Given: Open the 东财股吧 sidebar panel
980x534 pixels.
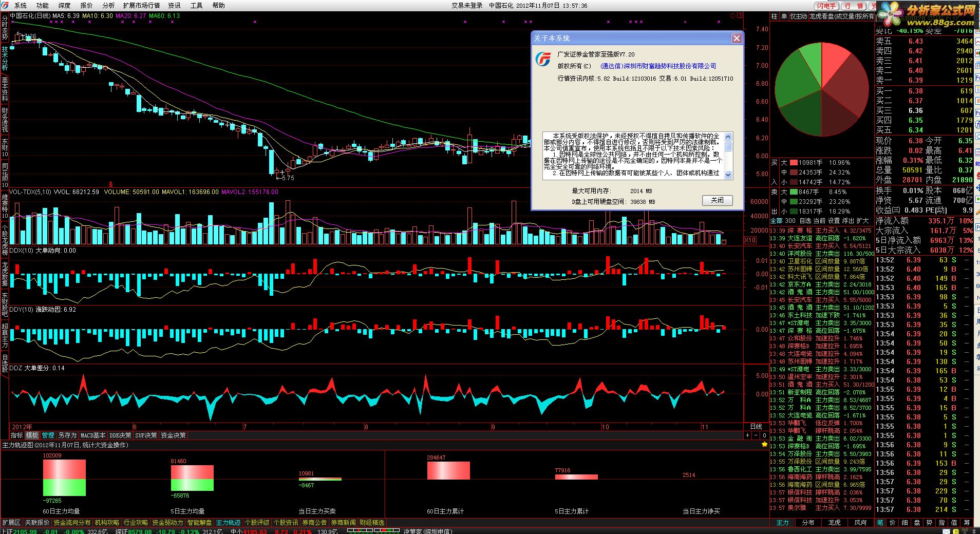Looking at the screenshot, I should click(5, 306).
